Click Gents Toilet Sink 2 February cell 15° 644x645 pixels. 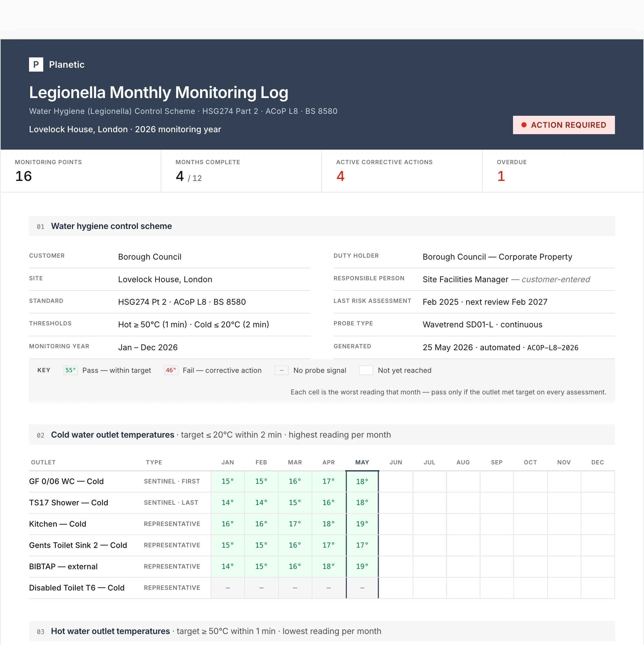pos(261,546)
